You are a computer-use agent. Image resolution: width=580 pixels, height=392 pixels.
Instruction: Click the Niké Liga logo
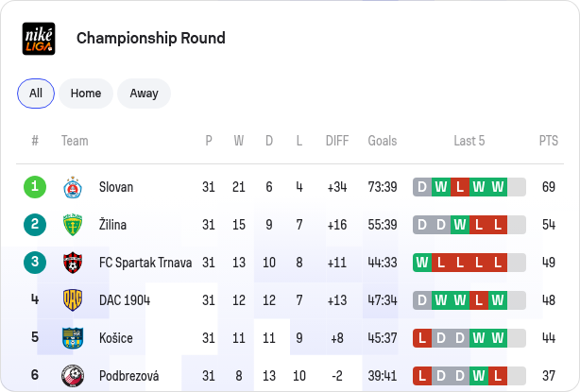[39, 39]
